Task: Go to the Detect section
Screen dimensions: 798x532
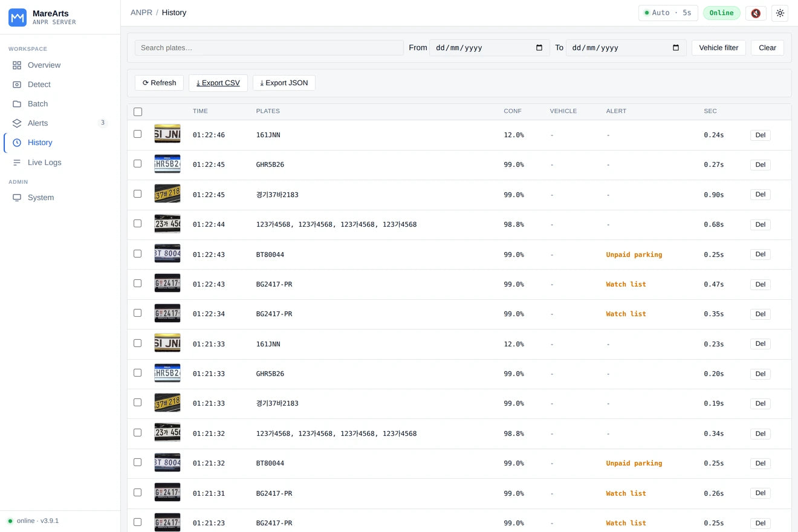Action: (39, 85)
